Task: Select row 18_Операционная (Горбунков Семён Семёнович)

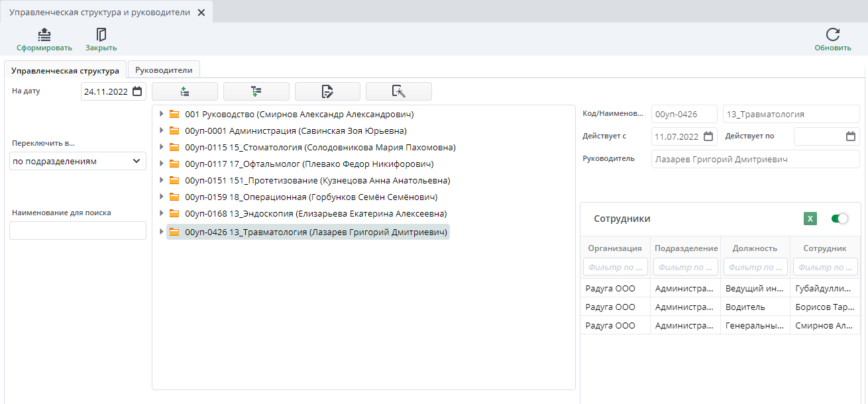Action: 311,197
